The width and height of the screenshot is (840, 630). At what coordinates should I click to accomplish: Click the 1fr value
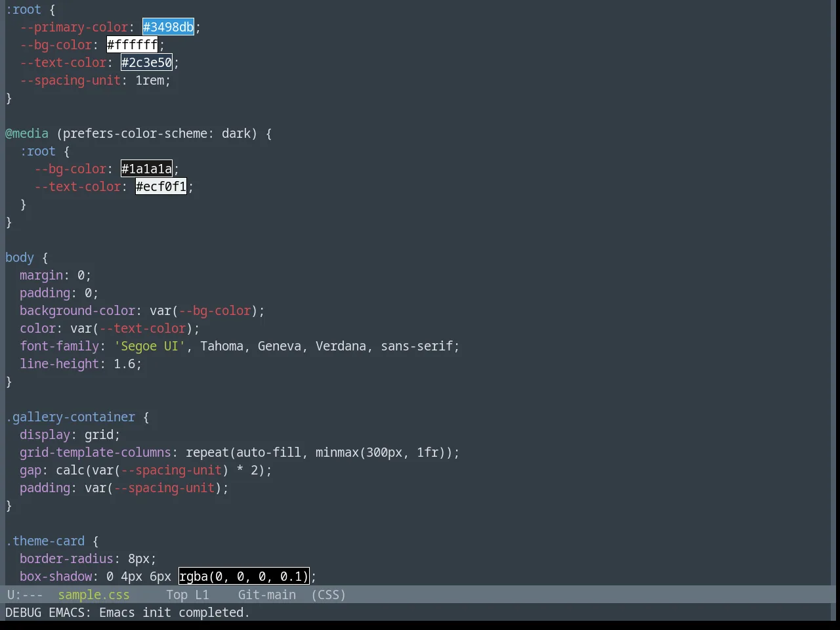428,452
